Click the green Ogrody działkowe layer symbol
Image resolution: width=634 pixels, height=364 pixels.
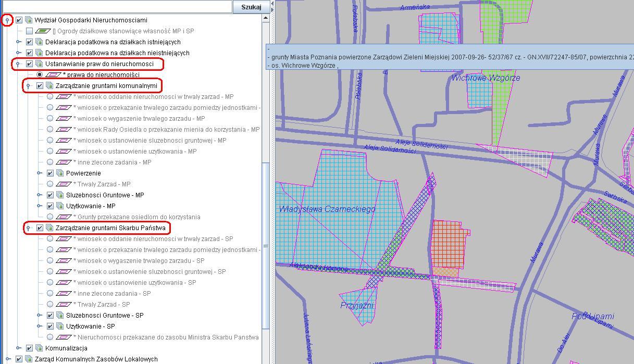coord(43,31)
